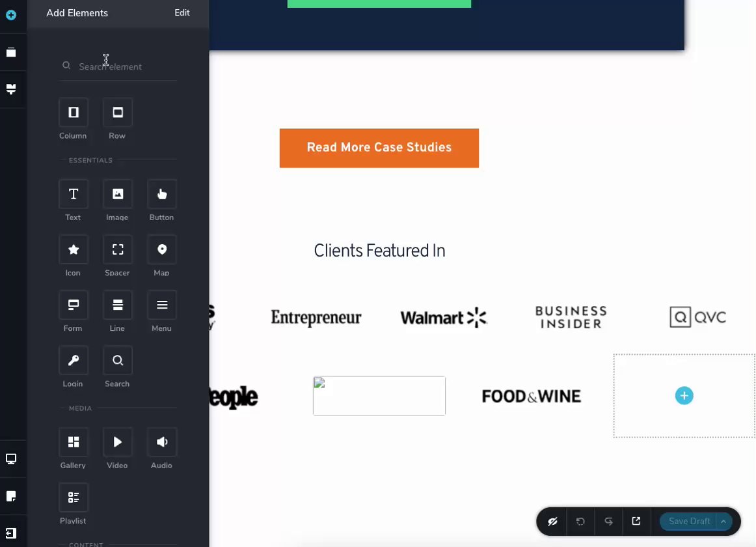The width and height of the screenshot is (756, 547).
Task: Toggle element visibility eye-slash icon
Action: pyautogui.click(x=552, y=522)
